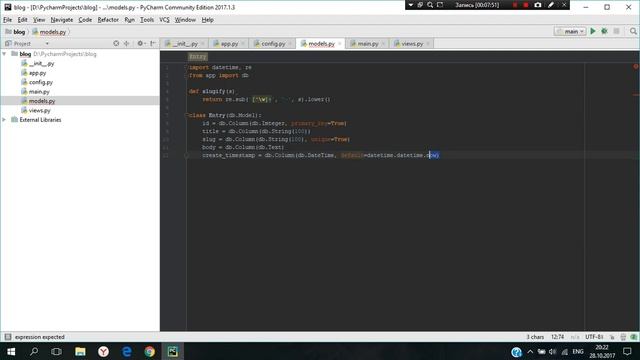Viewport: 640px width, 360px height.
Task: Open the run configuration dropdown labeled main
Action: point(570,31)
